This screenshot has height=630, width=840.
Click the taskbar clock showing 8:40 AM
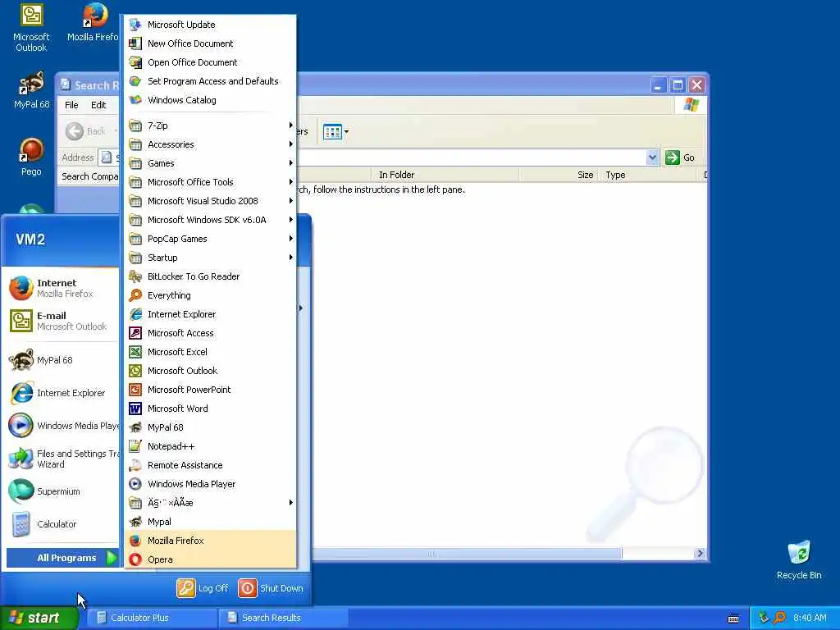coord(810,618)
